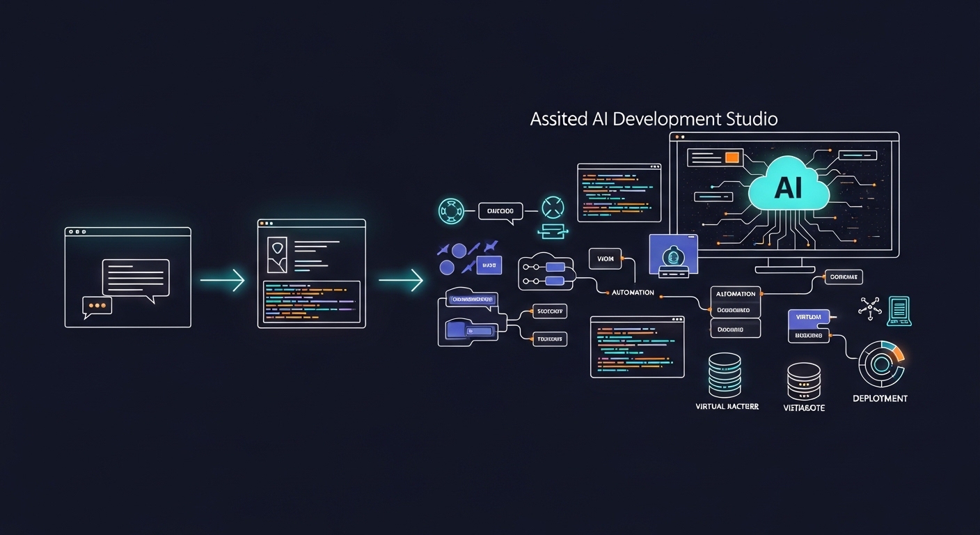Click the Assited AI Development Studio title
The image size is (980, 535).
tap(654, 119)
